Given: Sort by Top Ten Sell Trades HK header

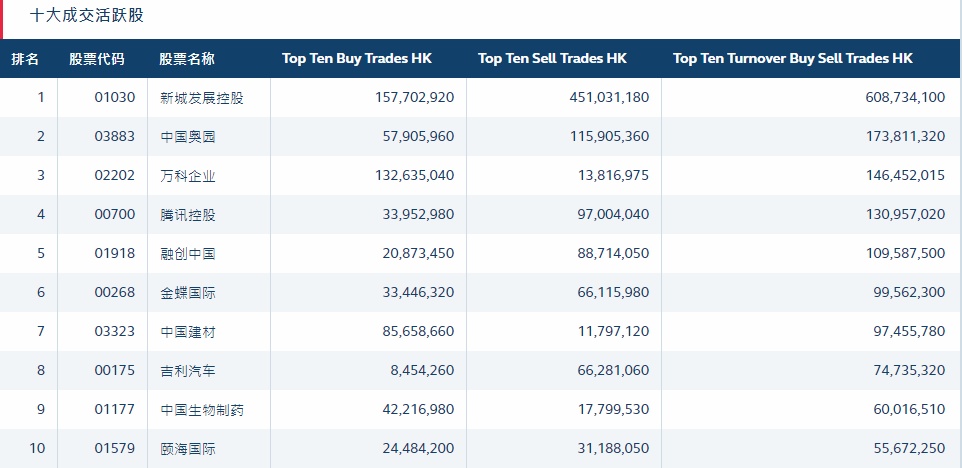Looking at the screenshot, I should pos(553,59).
